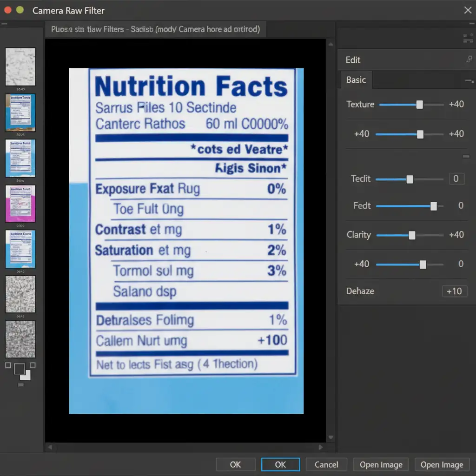Click the large foreground color swatch under thumbnails
The height and width of the screenshot is (476, 476).
(20, 369)
